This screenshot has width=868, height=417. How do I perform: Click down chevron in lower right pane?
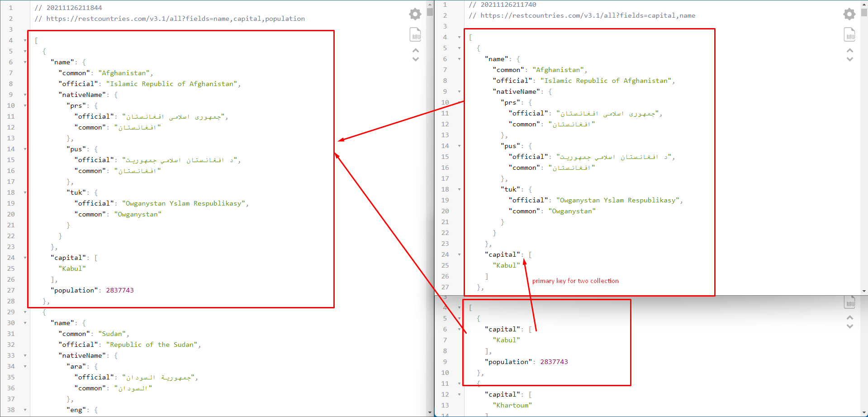[x=850, y=326]
